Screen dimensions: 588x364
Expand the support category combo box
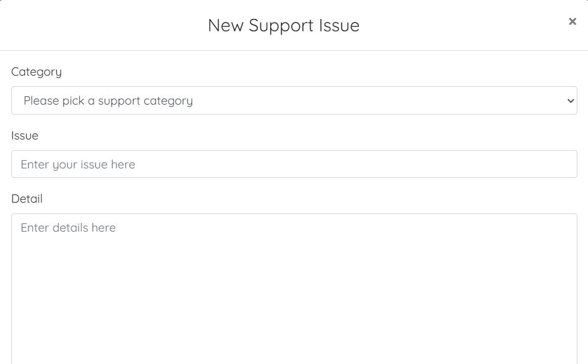294,100
